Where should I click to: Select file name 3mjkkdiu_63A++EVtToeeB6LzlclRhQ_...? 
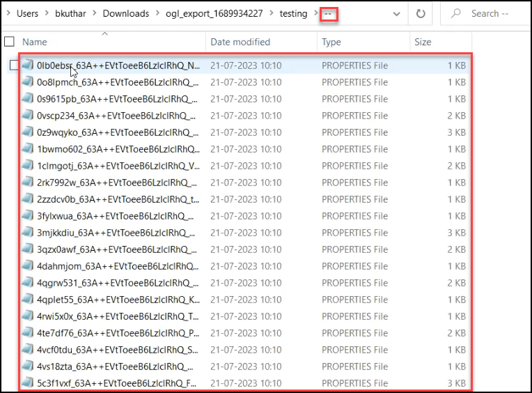pyautogui.click(x=116, y=233)
